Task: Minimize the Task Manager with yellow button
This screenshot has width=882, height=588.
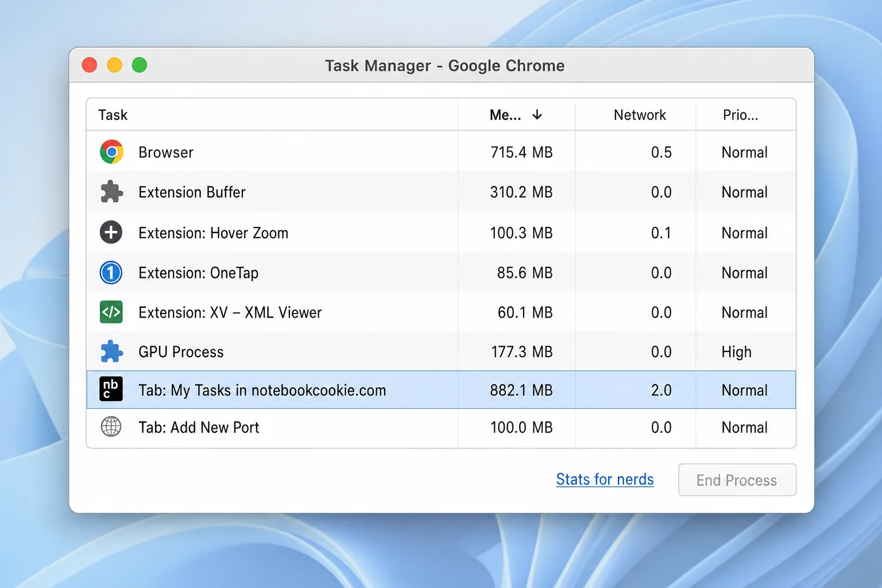Action: click(115, 65)
